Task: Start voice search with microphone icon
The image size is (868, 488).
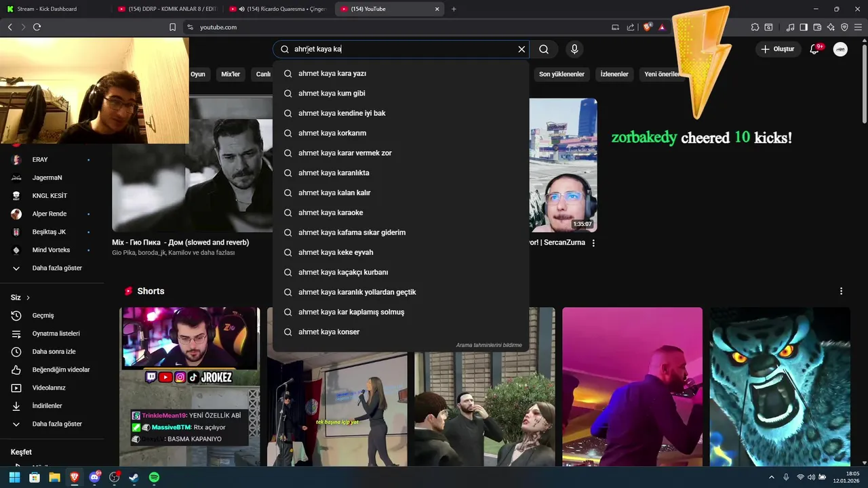Action: click(574, 49)
